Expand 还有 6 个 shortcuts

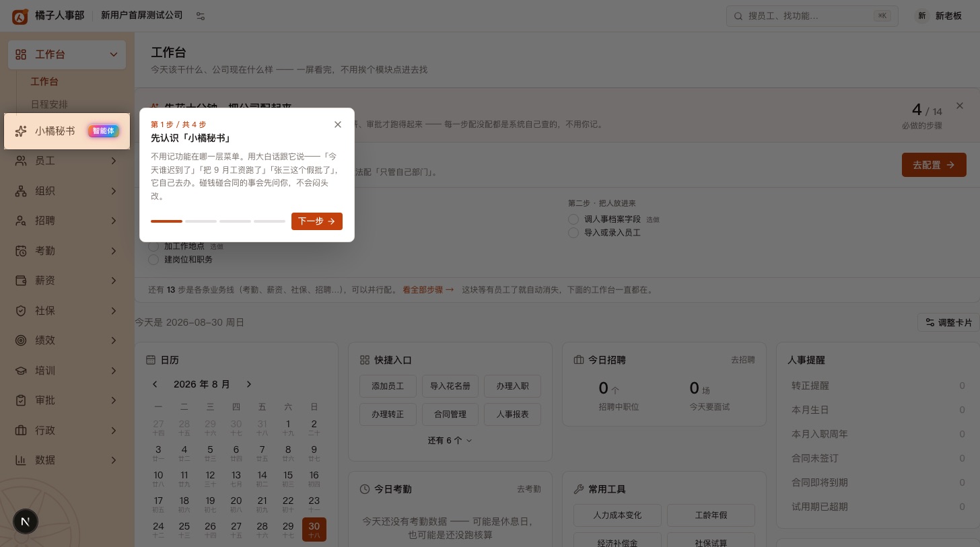[450, 441]
